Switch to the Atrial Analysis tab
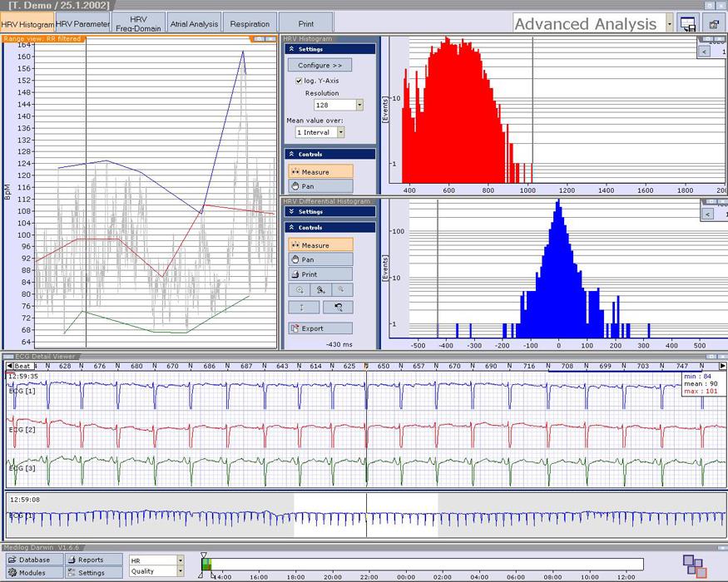The width and height of the screenshot is (728, 582). tap(194, 23)
